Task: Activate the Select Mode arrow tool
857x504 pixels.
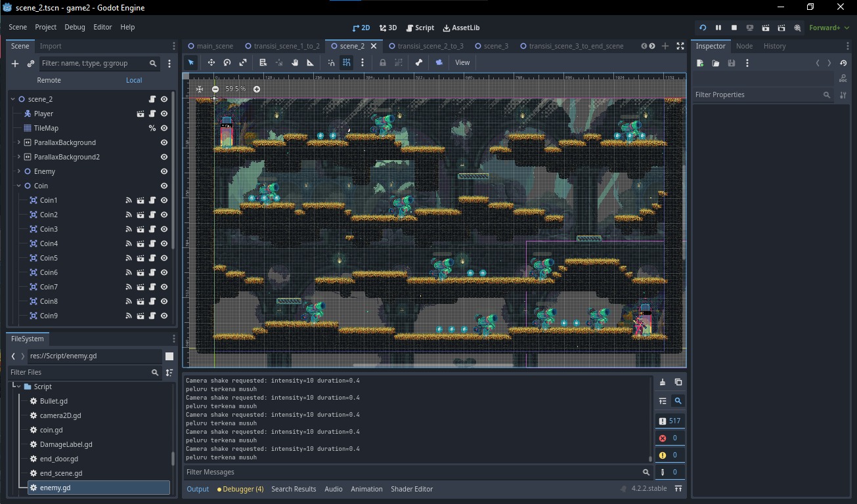Action: click(x=191, y=62)
